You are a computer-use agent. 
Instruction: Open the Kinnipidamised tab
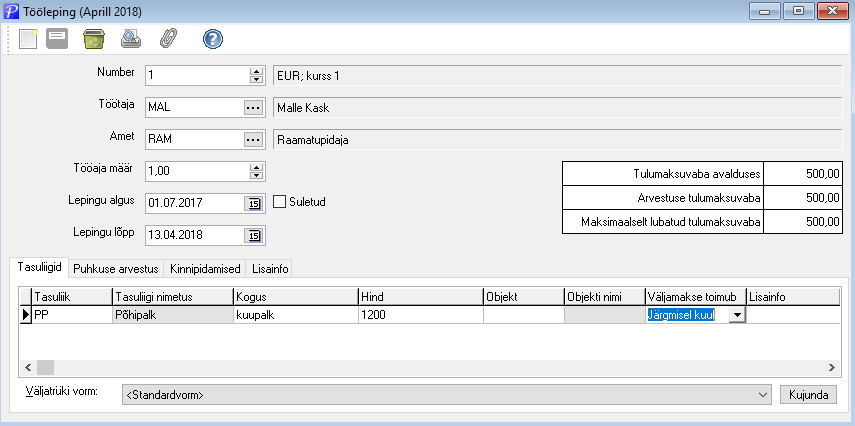pyautogui.click(x=204, y=269)
